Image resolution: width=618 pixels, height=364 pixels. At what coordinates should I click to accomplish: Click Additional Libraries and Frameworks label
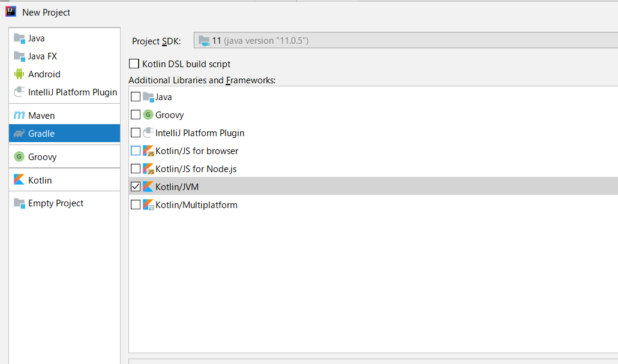coord(202,80)
